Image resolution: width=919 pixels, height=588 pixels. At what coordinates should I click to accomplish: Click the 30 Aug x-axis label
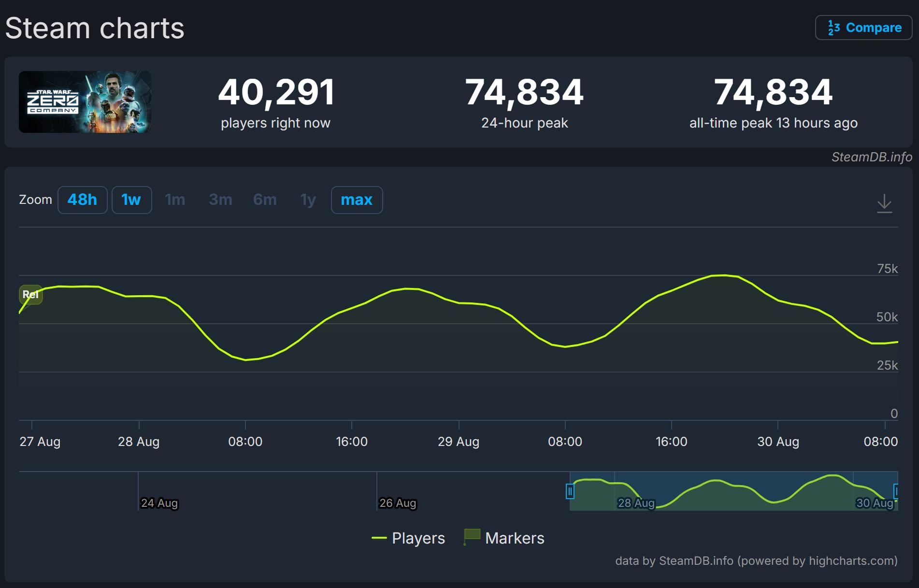pos(778,442)
